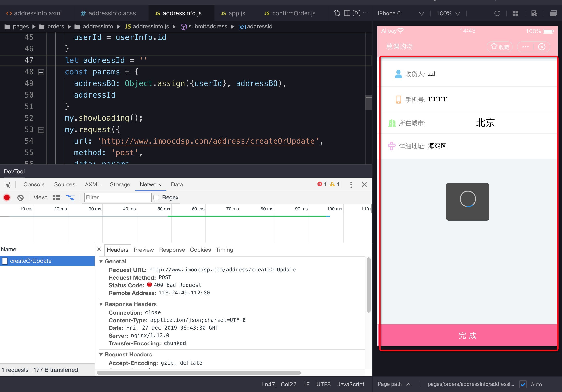This screenshot has height=392, width=562.
Task: Click the clear network log icon
Action: click(x=20, y=197)
